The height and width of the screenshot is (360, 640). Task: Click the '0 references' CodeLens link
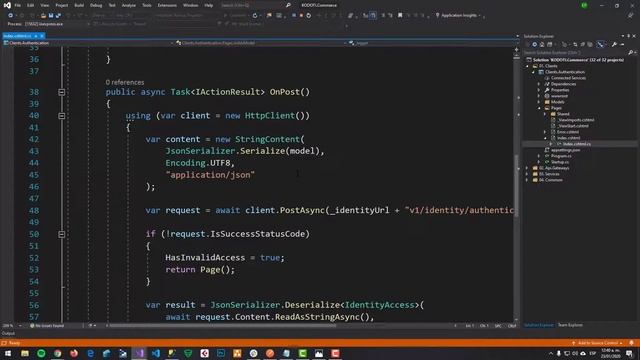coord(124,82)
